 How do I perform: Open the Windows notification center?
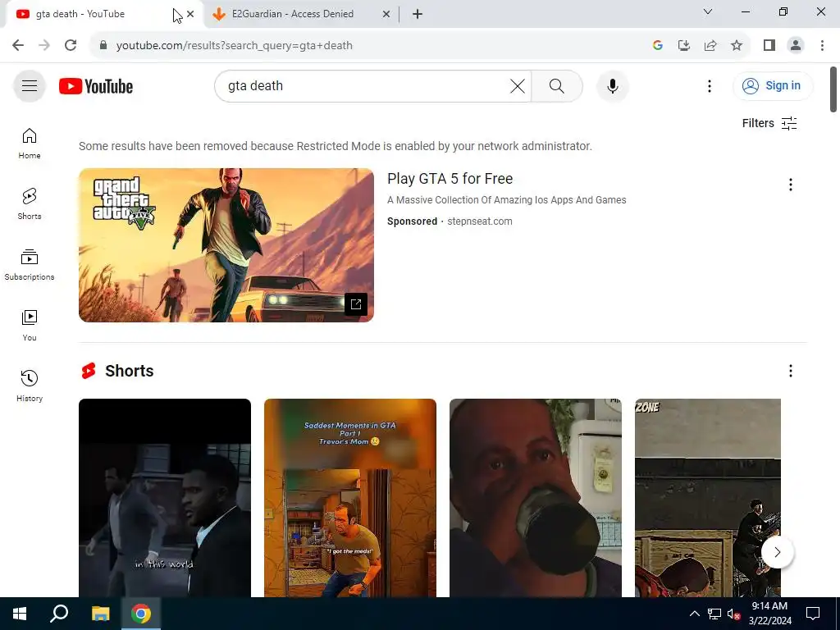coord(813,614)
